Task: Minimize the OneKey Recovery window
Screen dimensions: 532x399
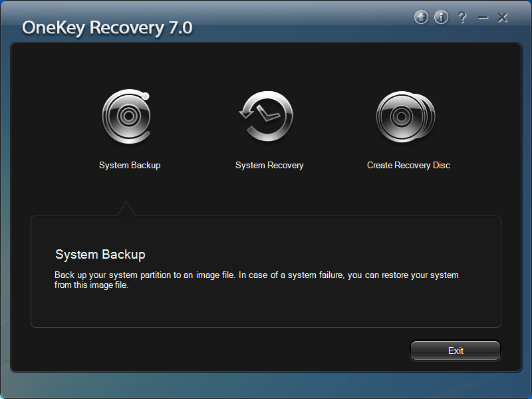Action: [483, 18]
